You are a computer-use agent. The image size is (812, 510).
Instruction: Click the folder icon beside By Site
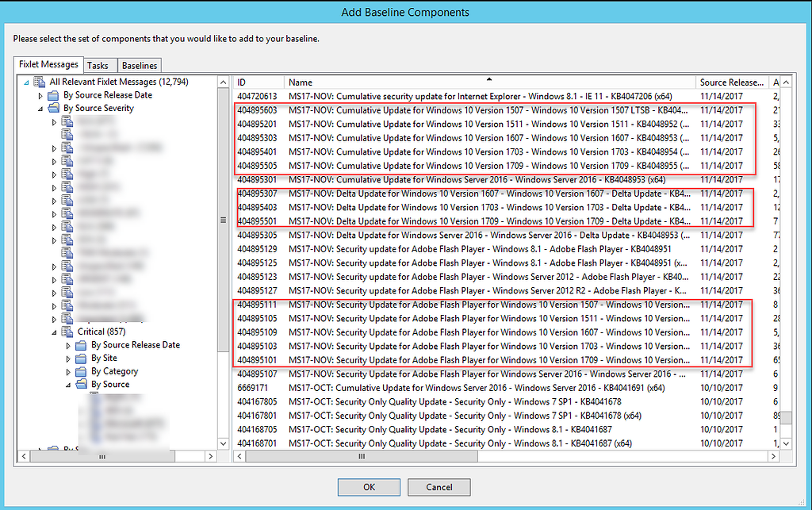[79, 358]
